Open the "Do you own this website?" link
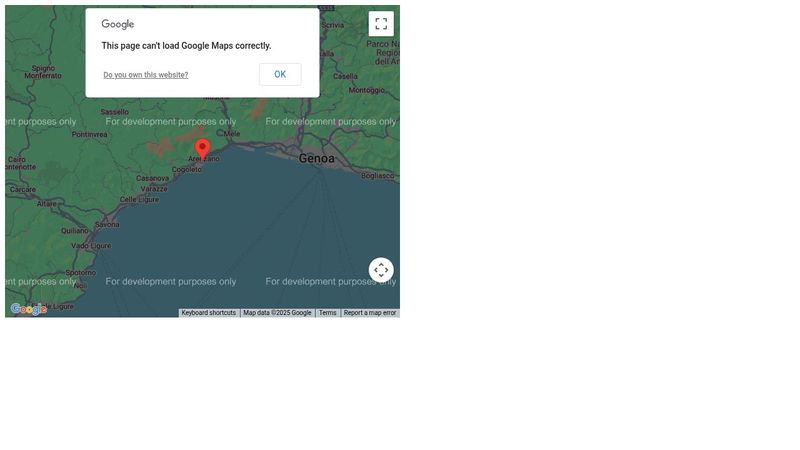Image resolution: width=800 pixels, height=450 pixels. (x=145, y=75)
